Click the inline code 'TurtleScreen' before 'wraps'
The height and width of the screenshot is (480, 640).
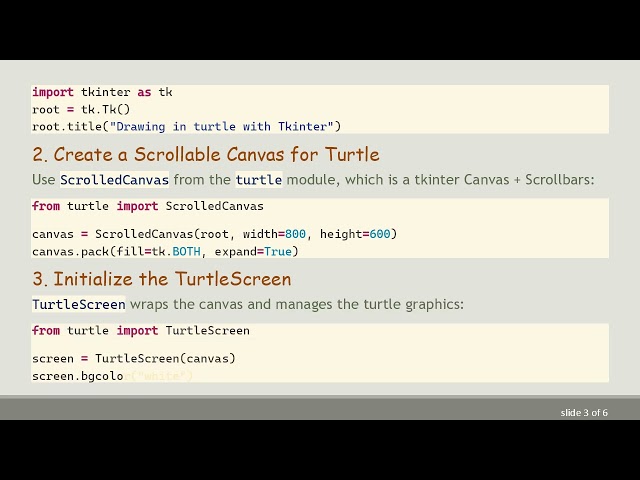[x=79, y=304]
